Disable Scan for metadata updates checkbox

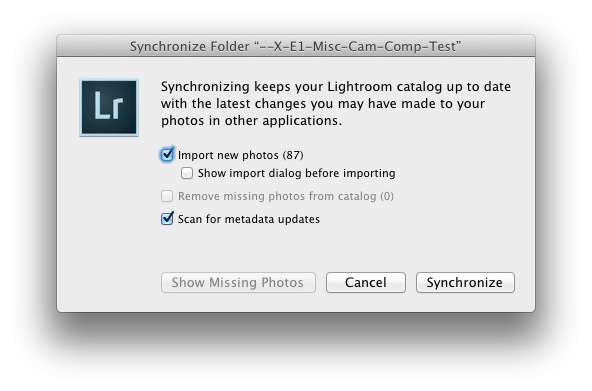click(167, 219)
